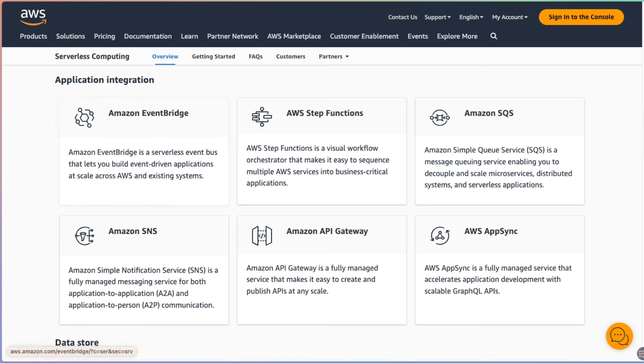Switch to the Overview tab

point(165,56)
